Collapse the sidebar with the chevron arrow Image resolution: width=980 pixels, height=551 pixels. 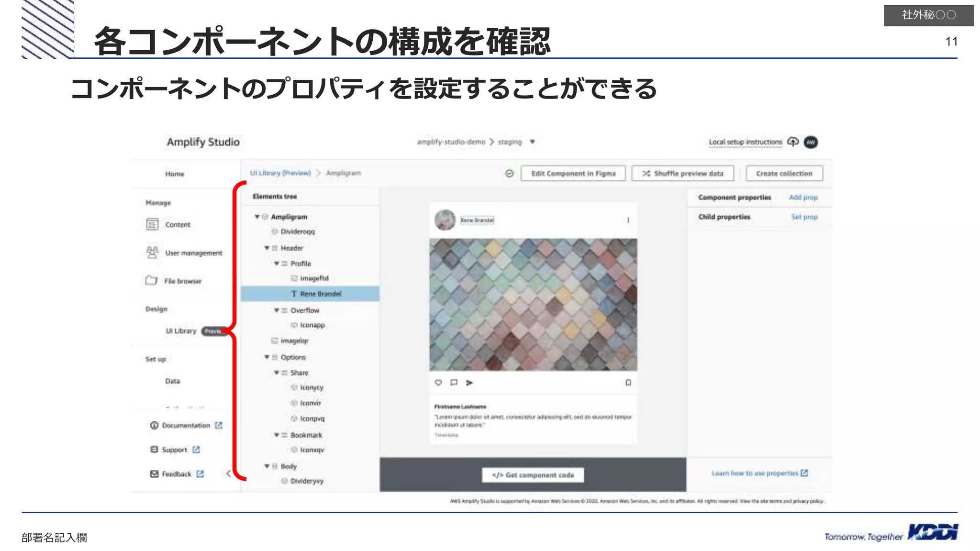(228, 474)
